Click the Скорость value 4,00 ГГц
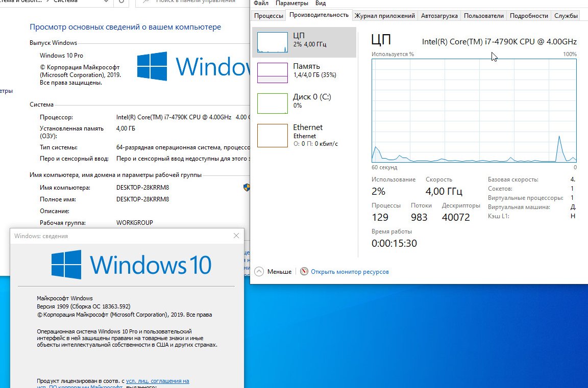The image size is (588, 388). click(444, 191)
